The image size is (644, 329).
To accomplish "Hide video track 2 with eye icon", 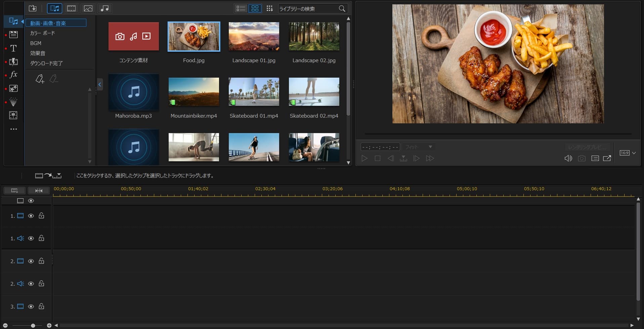I will pos(31,261).
